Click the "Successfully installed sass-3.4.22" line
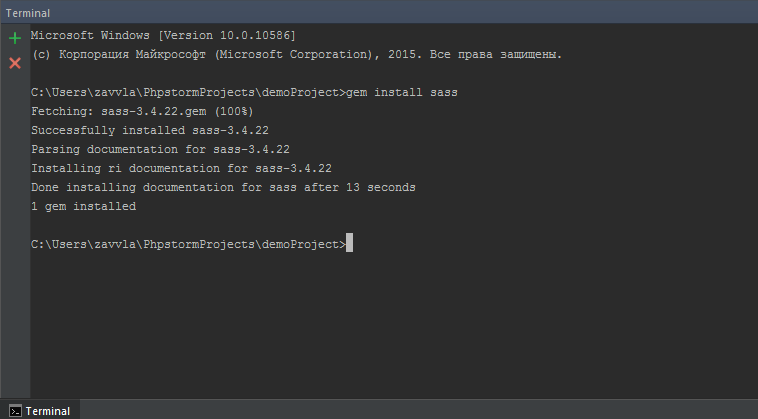The image size is (758, 419). (150, 130)
